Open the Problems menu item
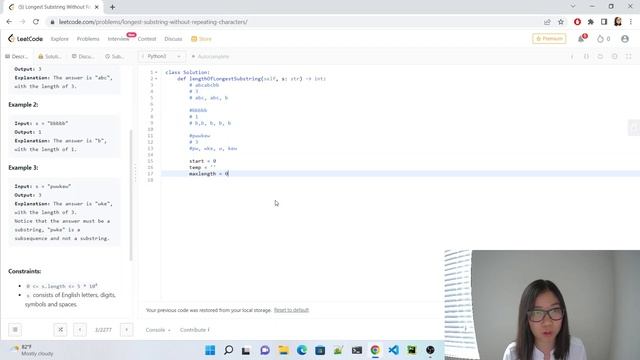Viewport: 640px width, 360px height. pos(88,39)
